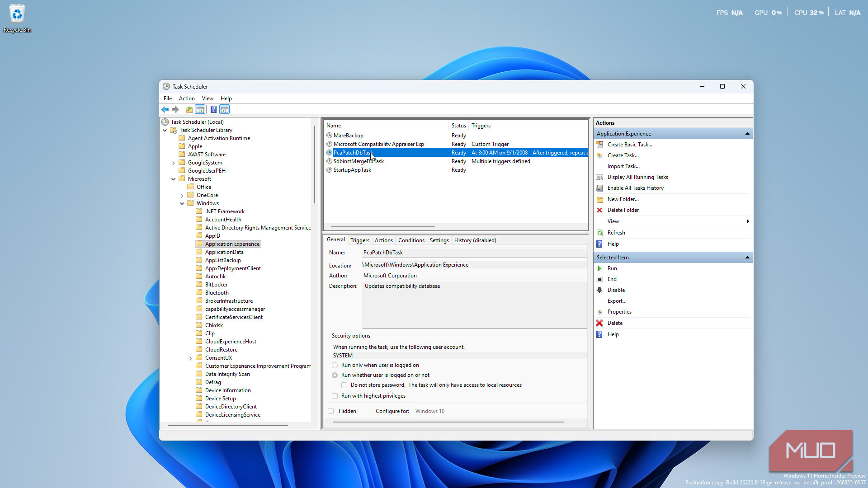Click the MareBackup task clock icon
Viewport: 868px width, 488px height.
tap(329, 136)
